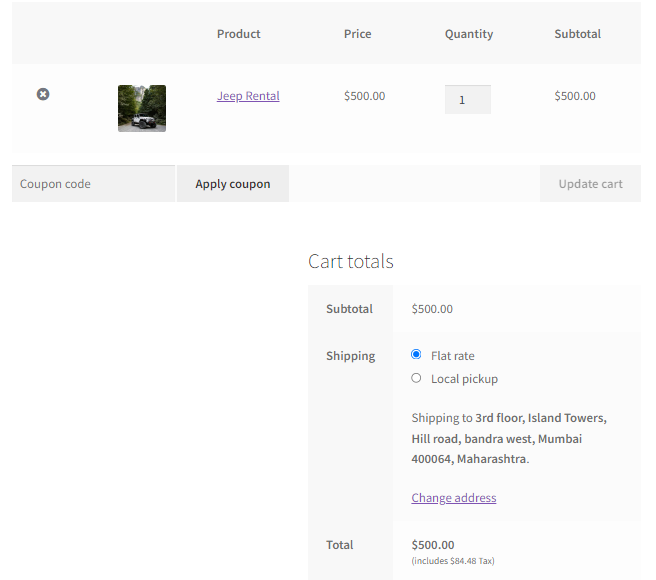656x580 pixels.
Task: Click the includes $84.48 Tax note
Action: [453, 561]
